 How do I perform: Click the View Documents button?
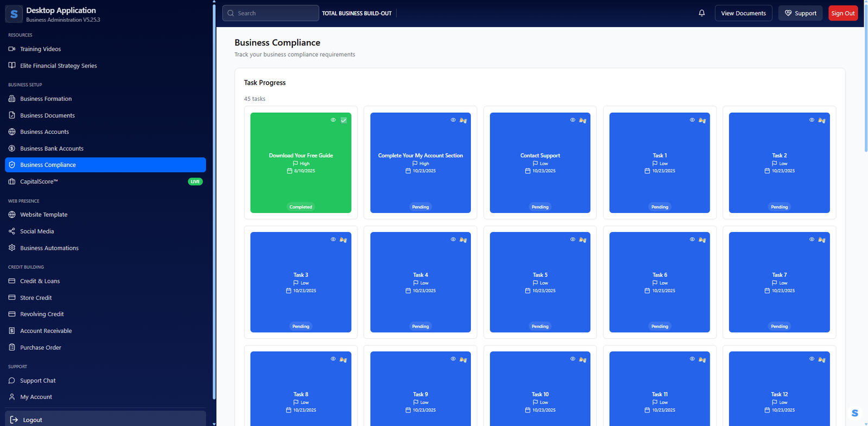click(743, 13)
